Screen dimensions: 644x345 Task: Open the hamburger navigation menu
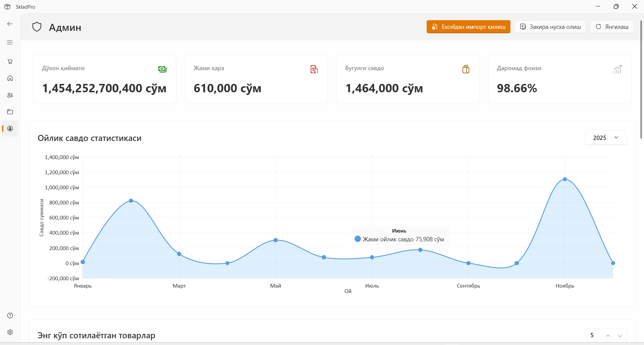tap(10, 43)
